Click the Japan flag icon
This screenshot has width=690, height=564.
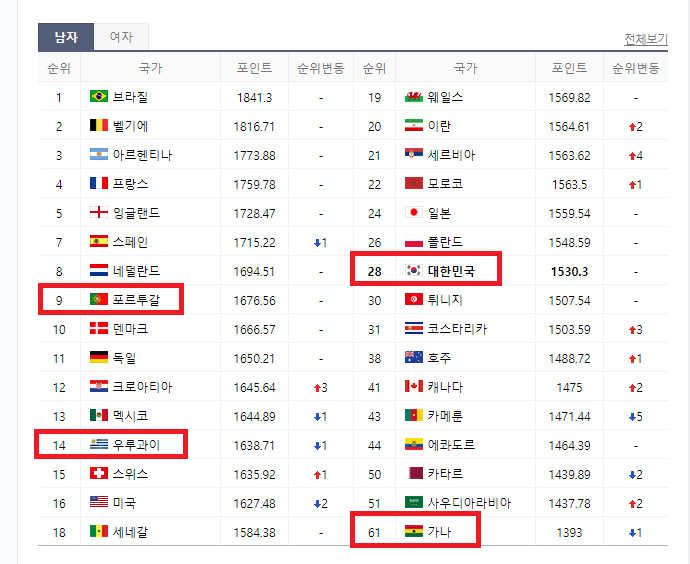click(414, 212)
